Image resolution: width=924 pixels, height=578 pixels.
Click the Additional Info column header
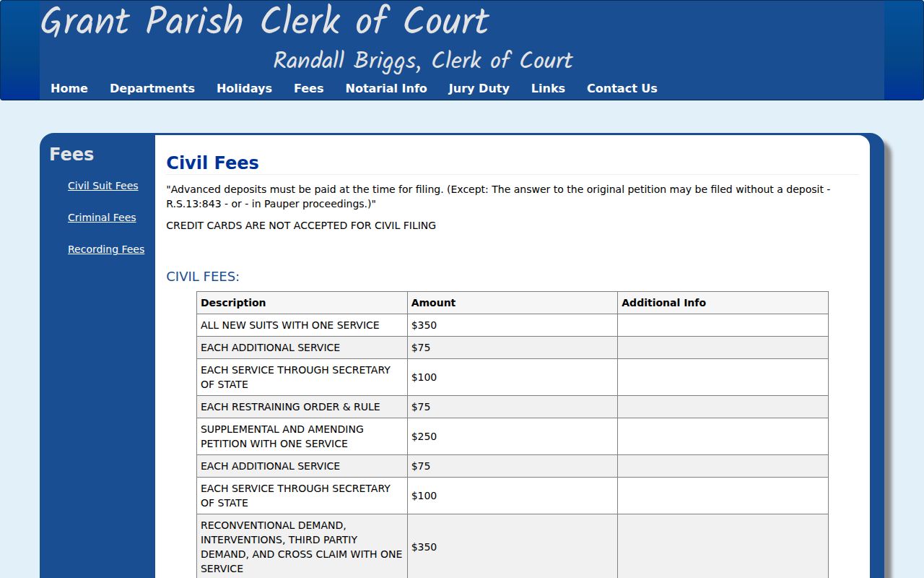[x=723, y=303]
